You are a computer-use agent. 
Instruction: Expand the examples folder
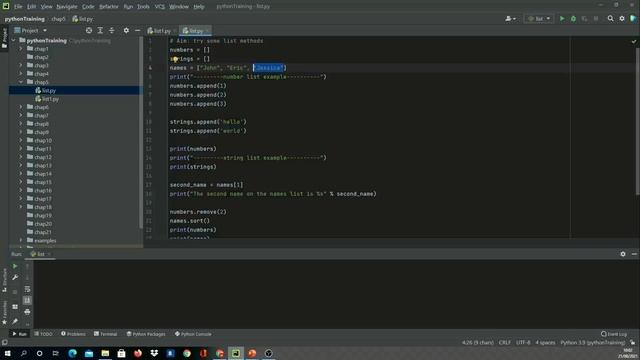point(21,240)
